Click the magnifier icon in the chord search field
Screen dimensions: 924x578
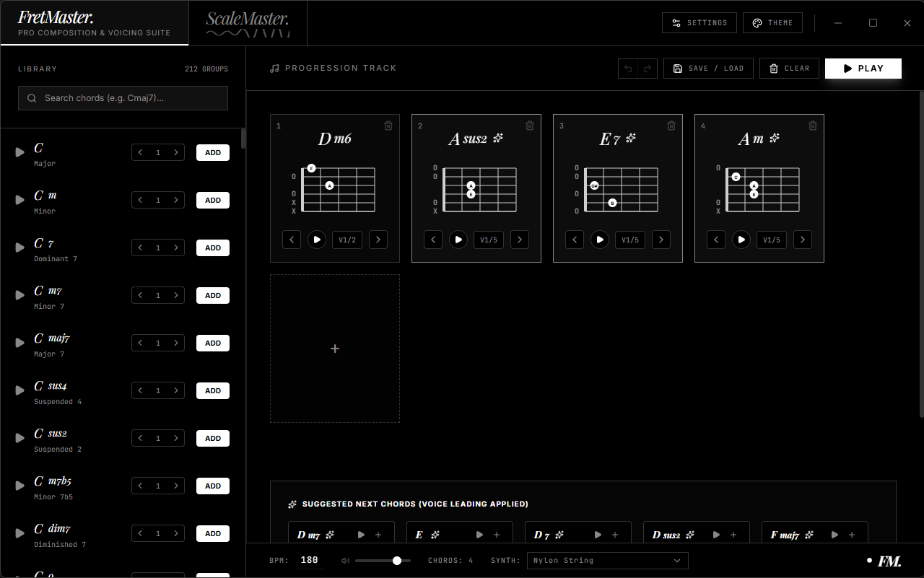(31, 97)
